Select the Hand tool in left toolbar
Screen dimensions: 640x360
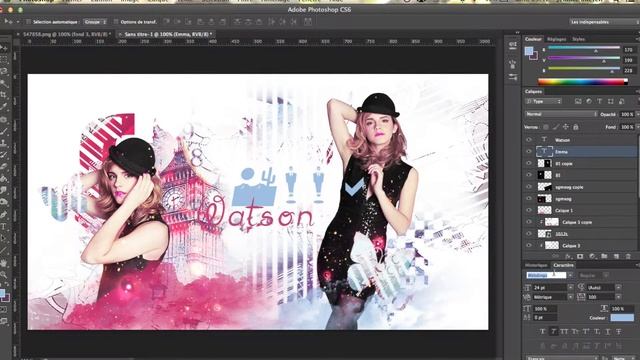pyautogui.click(x=4, y=262)
